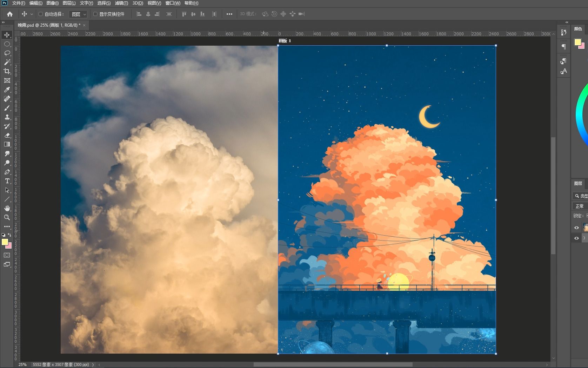This screenshot has width=588, height=368.
Task: Open the Move tool preset picker arrow
Action: click(x=32, y=14)
